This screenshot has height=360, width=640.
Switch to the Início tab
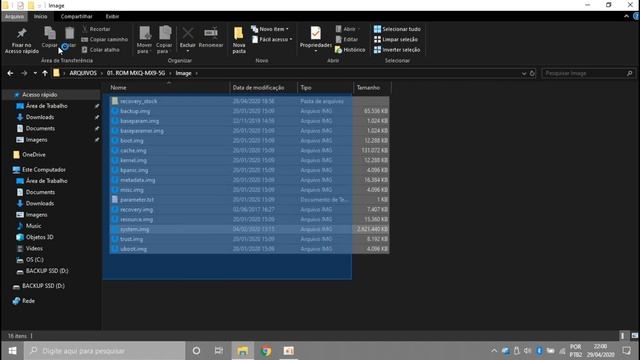pyautogui.click(x=40, y=16)
